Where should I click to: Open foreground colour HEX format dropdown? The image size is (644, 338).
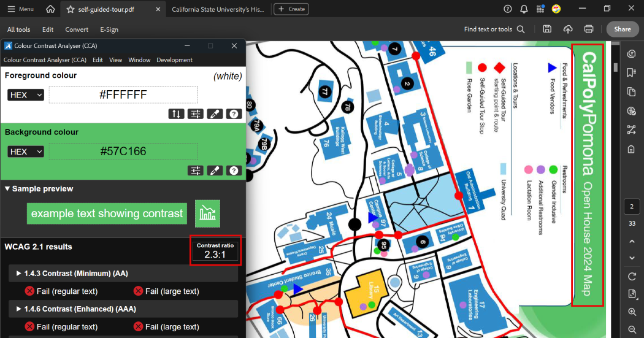tap(26, 95)
